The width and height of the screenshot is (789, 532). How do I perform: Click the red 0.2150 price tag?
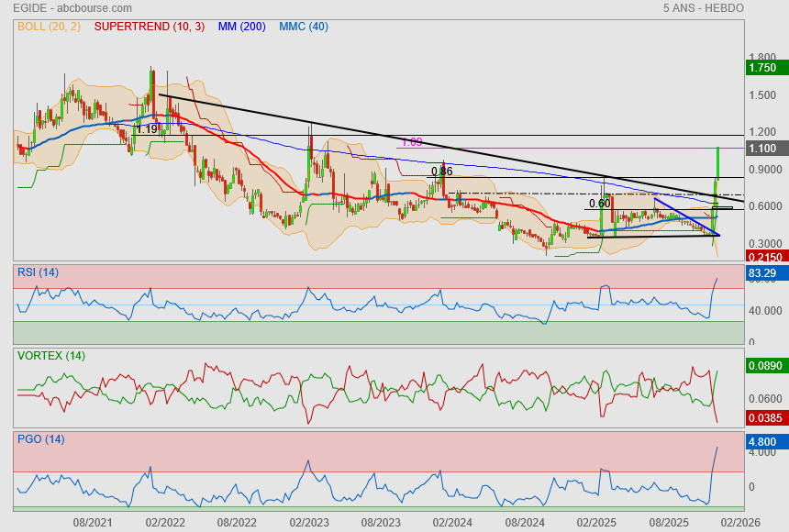[763, 258]
